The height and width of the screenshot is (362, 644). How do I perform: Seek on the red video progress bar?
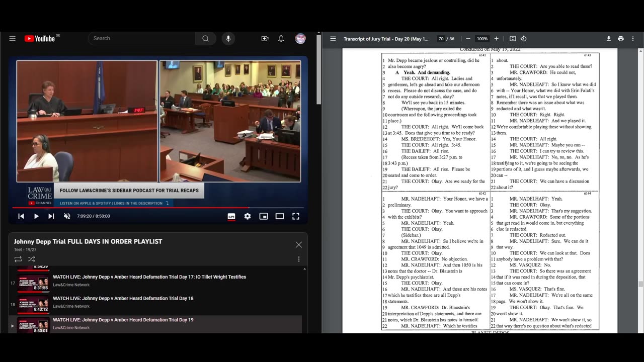coord(158,207)
